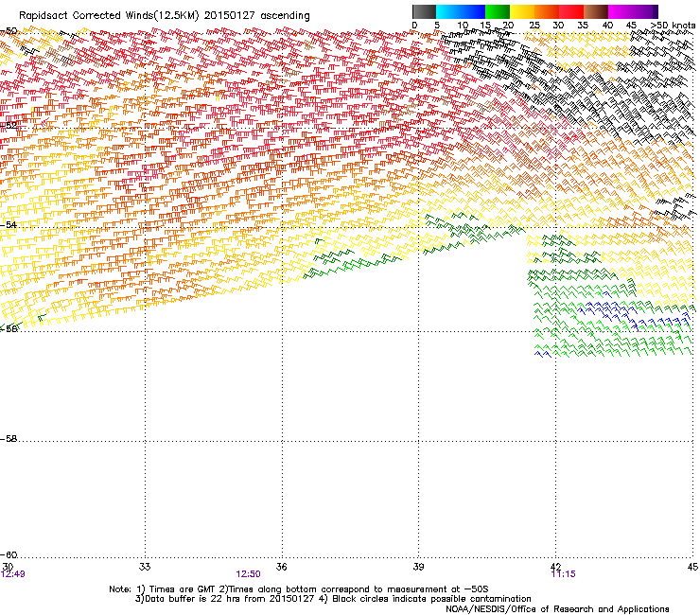700x615 pixels.
Task: Click the purple '11:15' time stamp
Action: pos(563,574)
